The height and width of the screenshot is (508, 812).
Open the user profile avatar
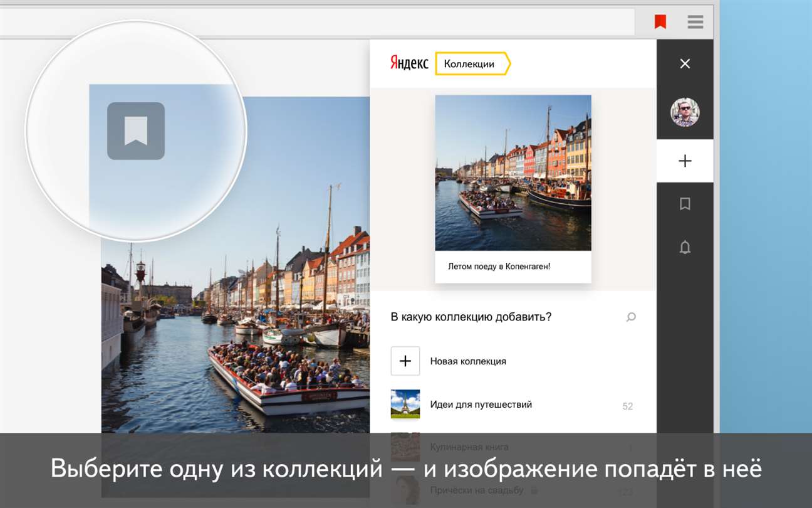pyautogui.click(x=685, y=112)
